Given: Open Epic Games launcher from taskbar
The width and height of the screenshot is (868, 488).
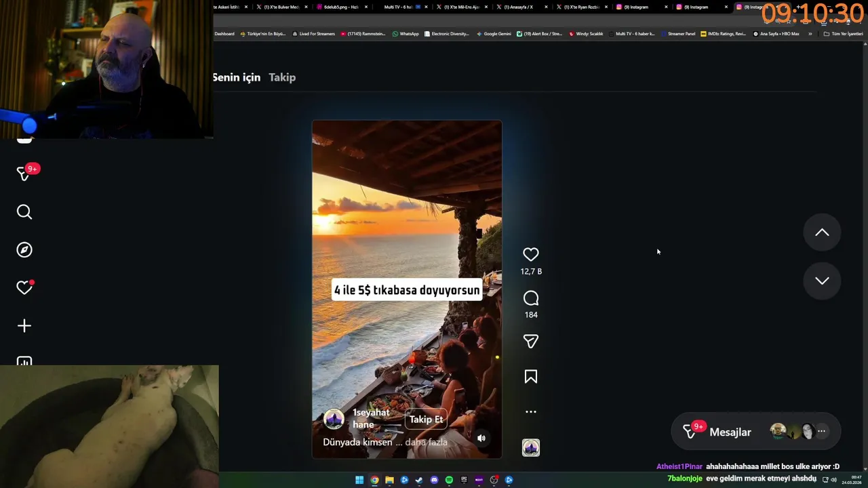Looking at the screenshot, I should click(x=464, y=480).
